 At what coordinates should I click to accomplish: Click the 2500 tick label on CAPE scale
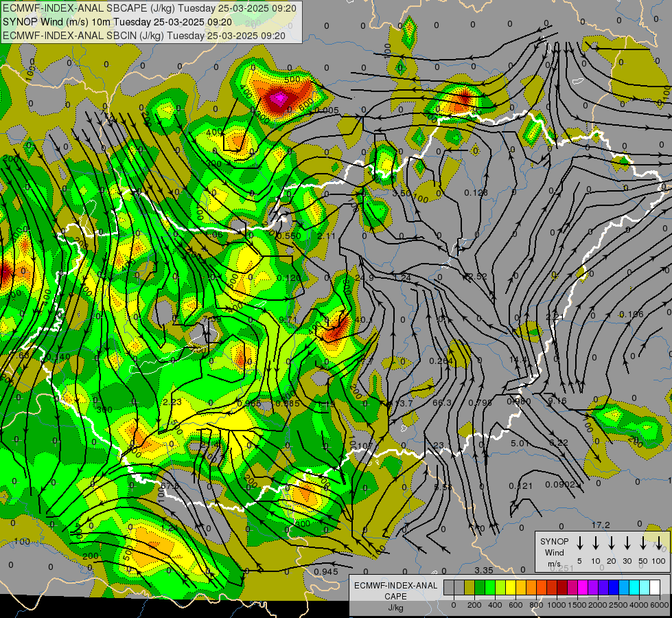(x=618, y=605)
